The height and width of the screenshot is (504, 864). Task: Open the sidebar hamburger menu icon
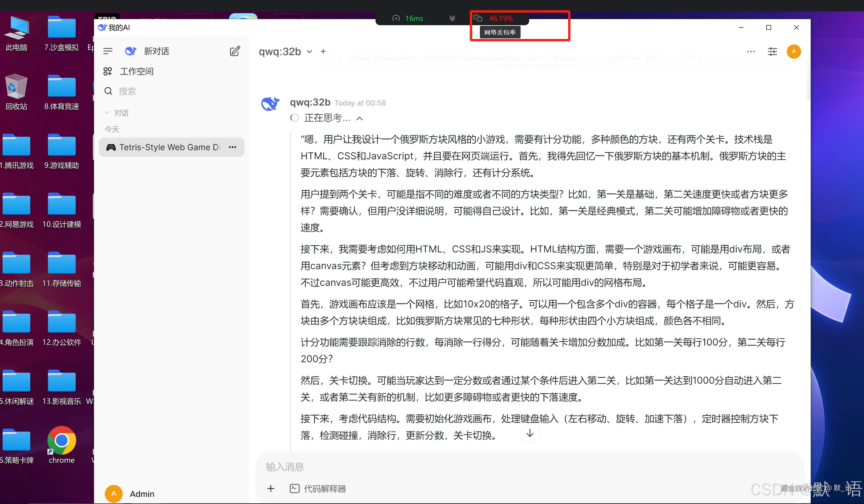pos(108,51)
